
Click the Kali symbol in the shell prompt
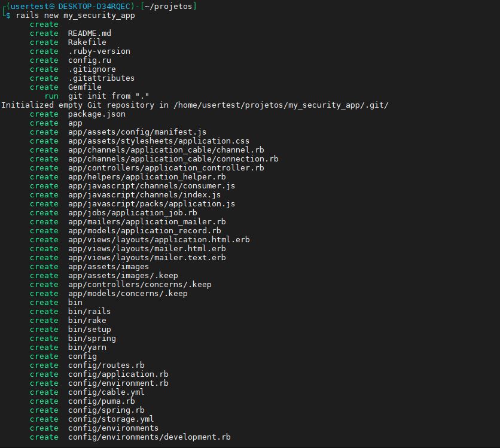click(x=52, y=7)
